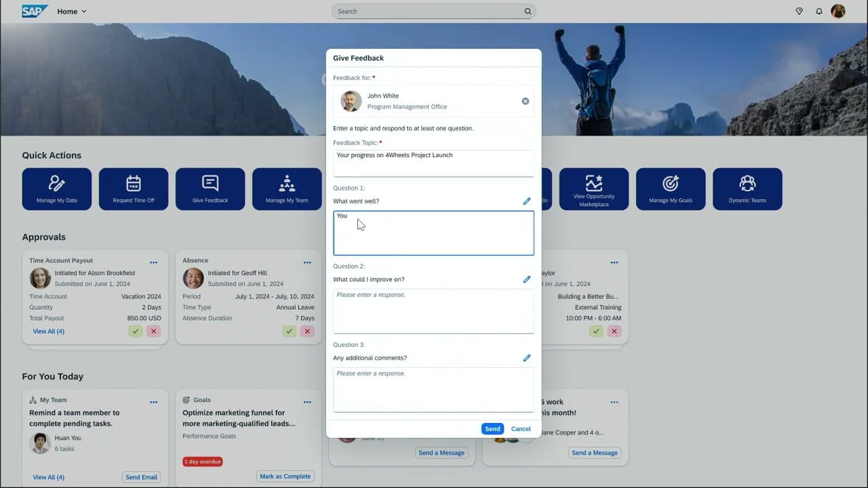The width and height of the screenshot is (868, 488).
Task: Open Time Account Payout card options menu
Action: coord(154,262)
